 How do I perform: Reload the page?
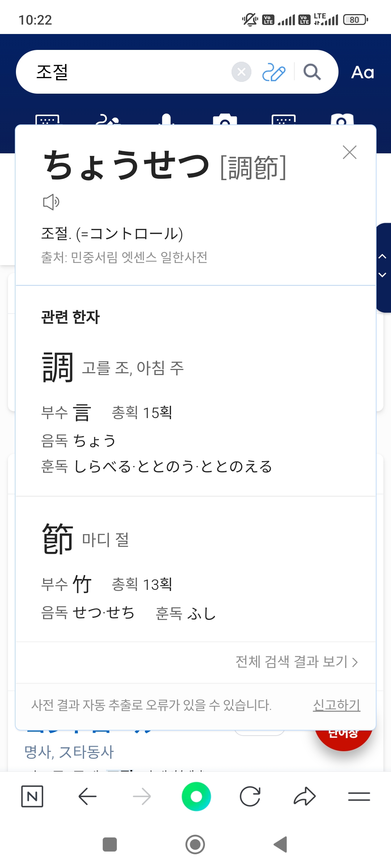pos(250,796)
